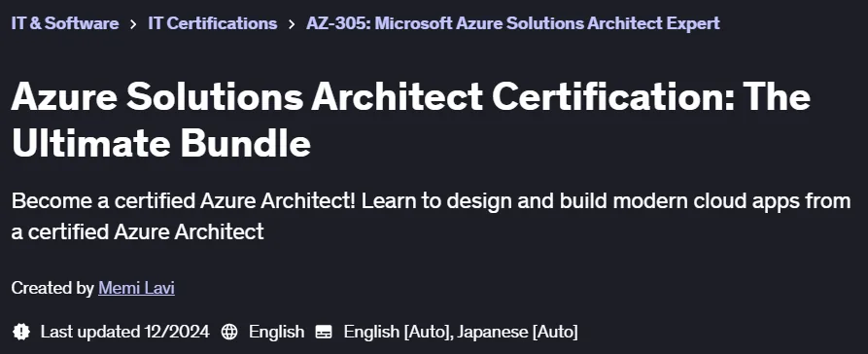Click the globe language icon
Screen dimensions: 868x354
point(229,332)
